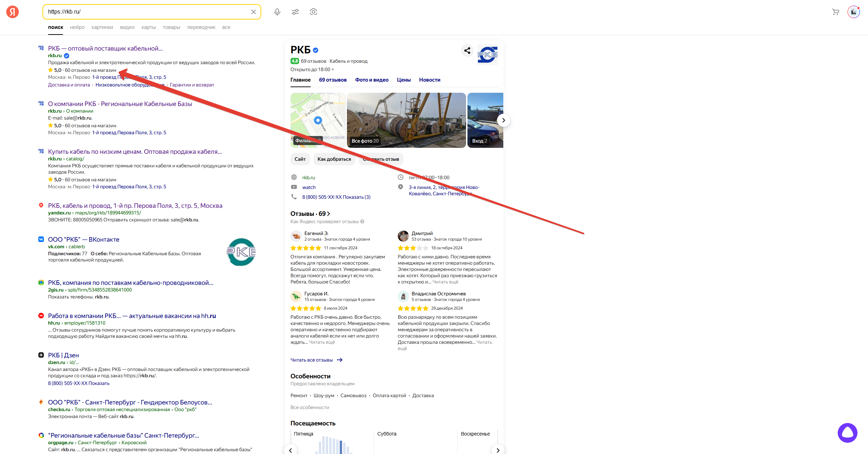Click the video icon next to watch
The height and width of the screenshot is (454, 868).
(294, 187)
